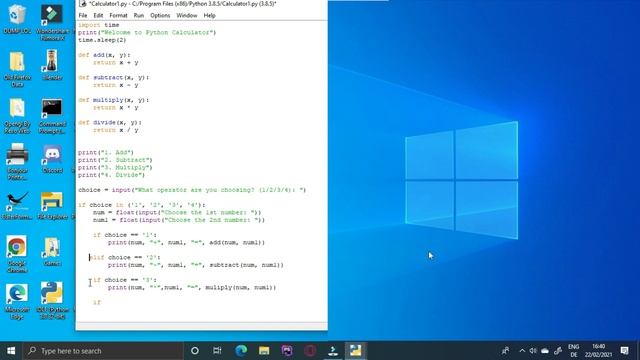
Task: Open the purple app icon on the taskbar
Action: (x=287, y=351)
